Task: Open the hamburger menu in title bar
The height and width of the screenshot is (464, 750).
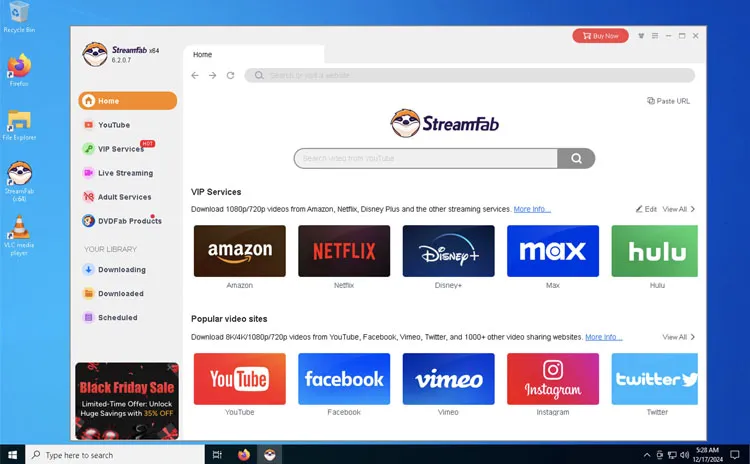Action: [x=655, y=36]
